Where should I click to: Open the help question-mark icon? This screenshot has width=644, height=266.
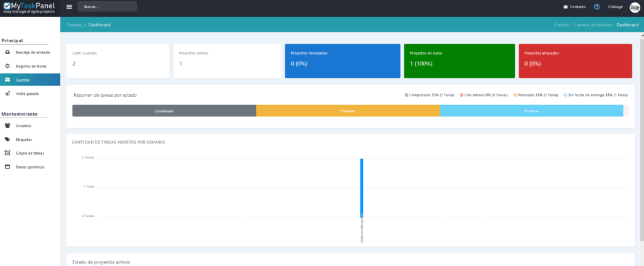[x=597, y=7]
